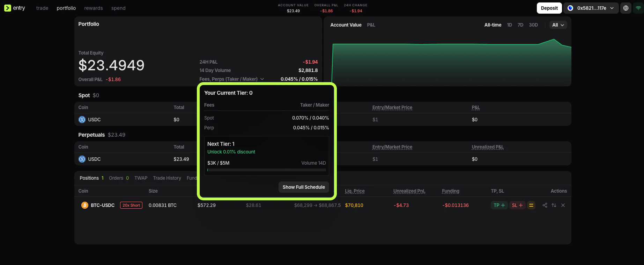
Task: Click the Liq. Price column header
Action: pos(355,191)
